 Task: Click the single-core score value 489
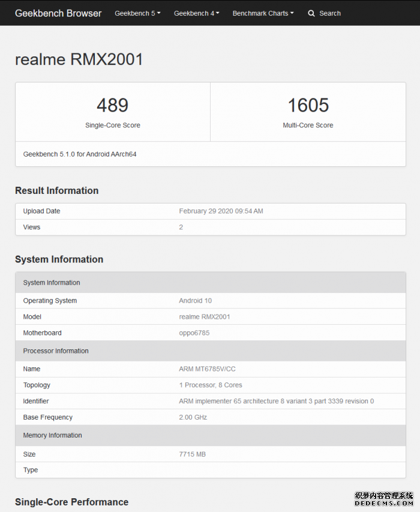point(113,105)
